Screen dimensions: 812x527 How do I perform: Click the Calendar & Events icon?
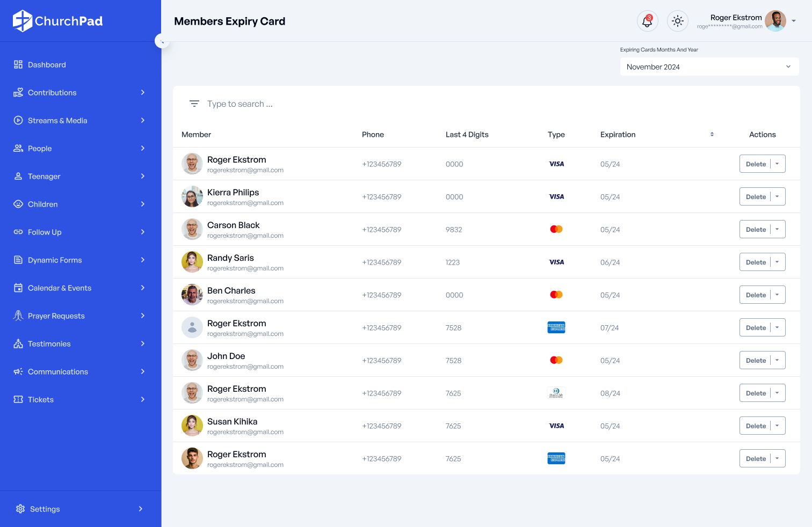tap(18, 288)
